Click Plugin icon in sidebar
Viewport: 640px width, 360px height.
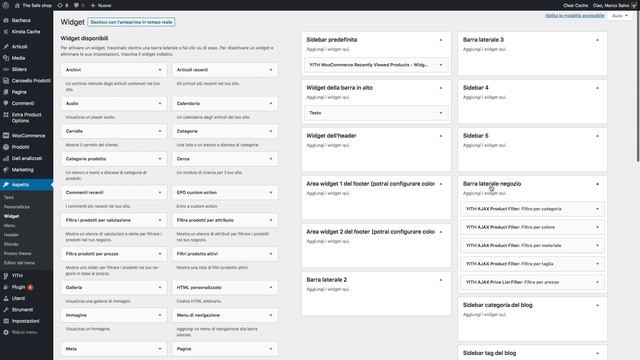click(x=6, y=287)
